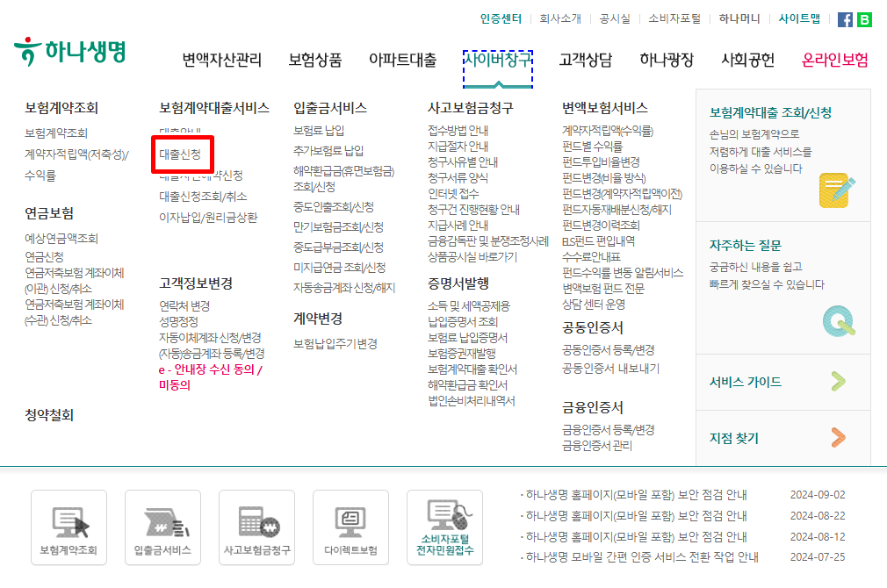This screenshot has width=887, height=588.
Task: Open 금융인증서 관리 link
Action: coord(597,446)
